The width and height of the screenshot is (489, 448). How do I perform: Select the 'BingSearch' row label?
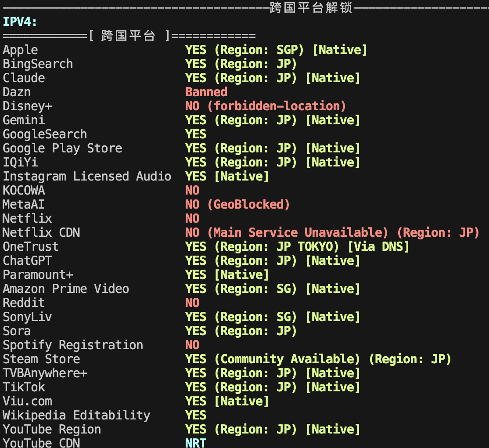pyautogui.click(x=38, y=64)
